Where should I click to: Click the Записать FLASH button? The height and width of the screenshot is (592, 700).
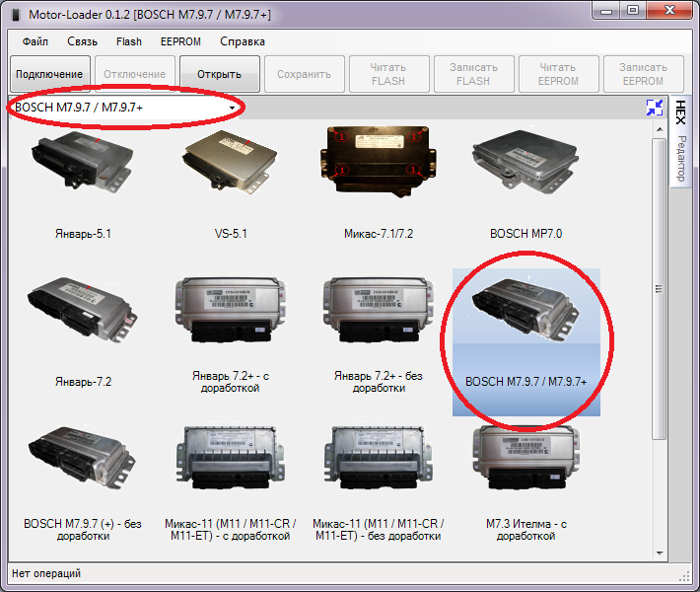(x=473, y=74)
